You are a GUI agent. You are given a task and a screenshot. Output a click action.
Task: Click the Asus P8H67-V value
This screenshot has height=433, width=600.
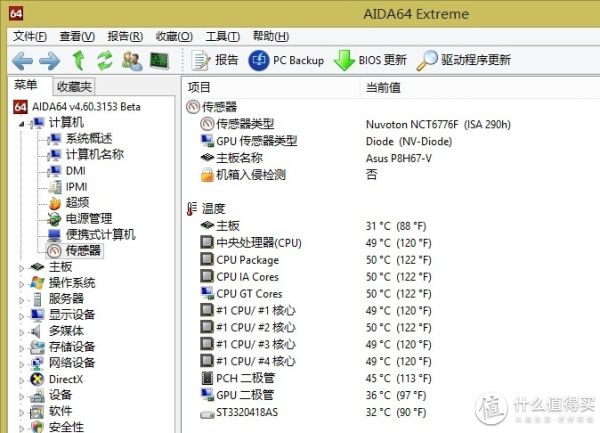[x=399, y=158]
